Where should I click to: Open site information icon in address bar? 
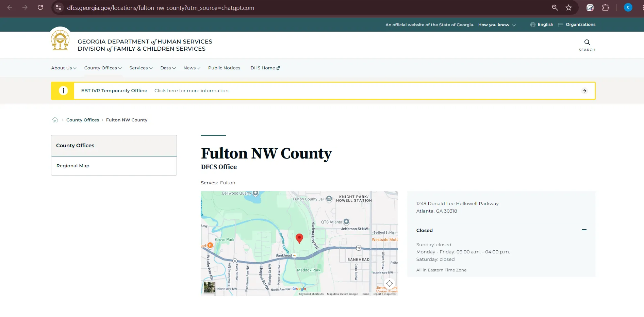pyautogui.click(x=59, y=7)
